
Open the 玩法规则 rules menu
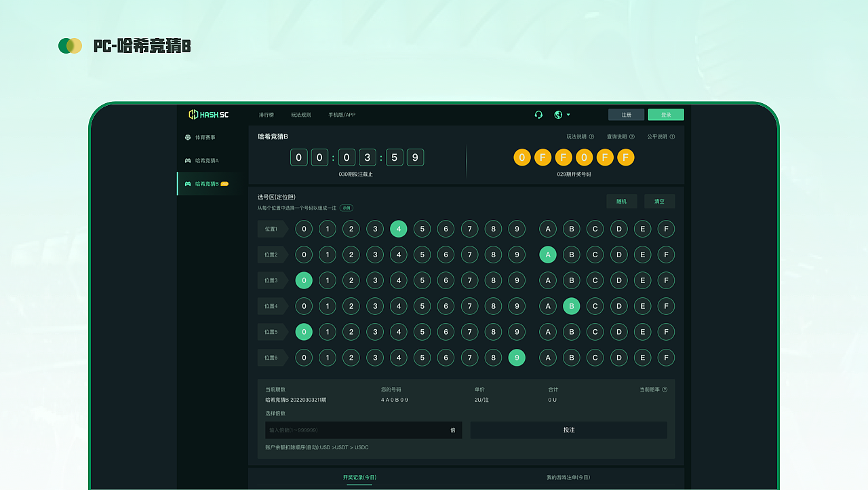click(301, 115)
